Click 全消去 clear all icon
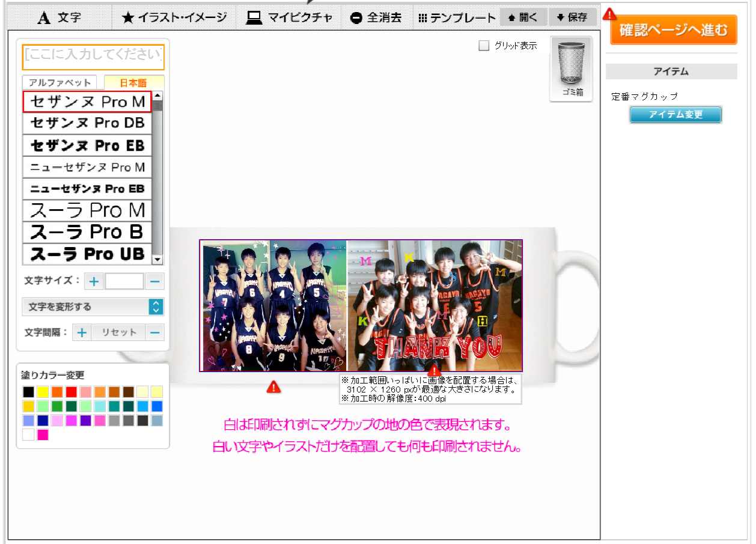 [x=376, y=18]
